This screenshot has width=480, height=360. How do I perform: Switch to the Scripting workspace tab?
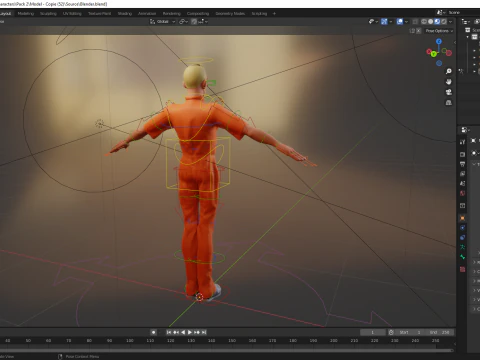pyautogui.click(x=259, y=14)
